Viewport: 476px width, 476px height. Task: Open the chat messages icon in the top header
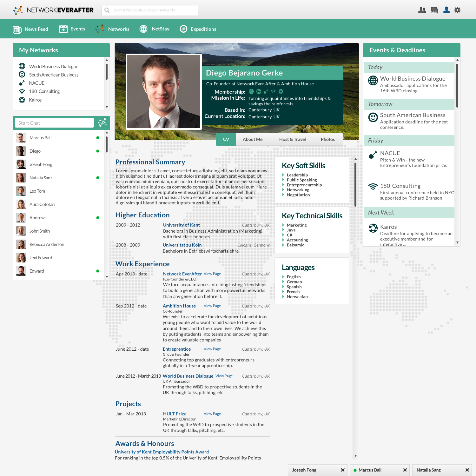[x=434, y=10]
